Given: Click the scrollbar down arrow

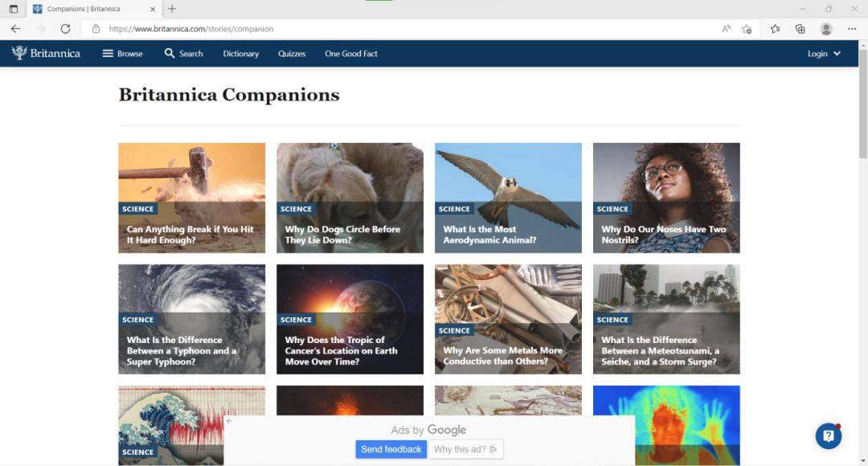Looking at the screenshot, I should coord(862,460).
